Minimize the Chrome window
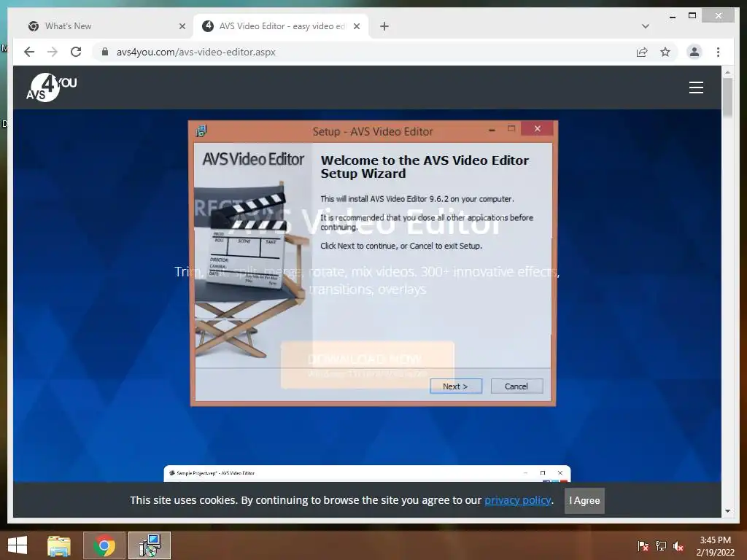The height and width of the screenshot is (560, 747). (672, 16)
